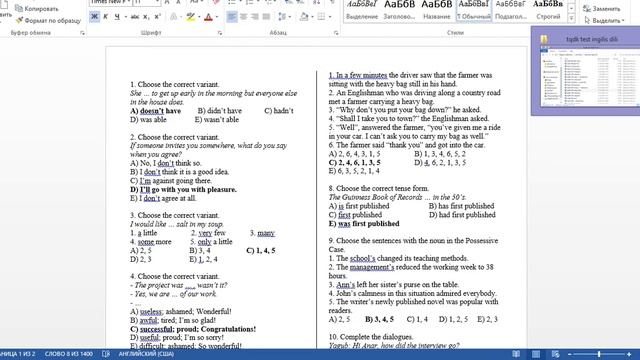Viewport: 640px width, 360px height.
Task: Open the underline style dropdown arrow
Action: [x=125, y=17]
